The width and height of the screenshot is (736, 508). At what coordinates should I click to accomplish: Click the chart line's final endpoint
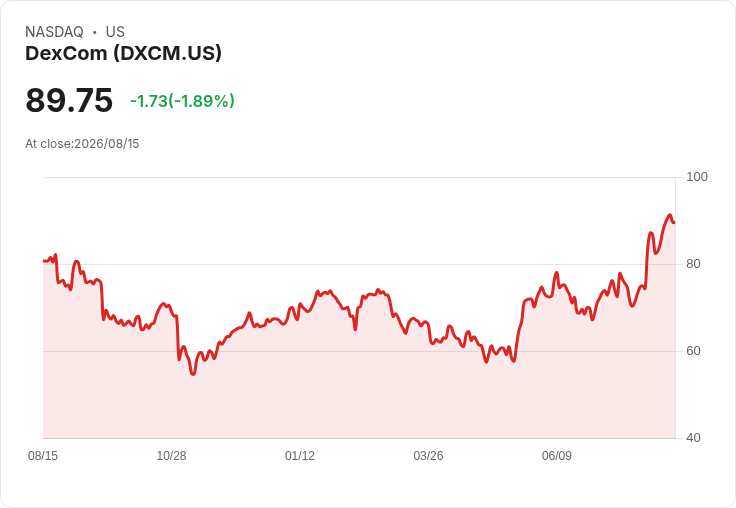[x=675, y=223]
